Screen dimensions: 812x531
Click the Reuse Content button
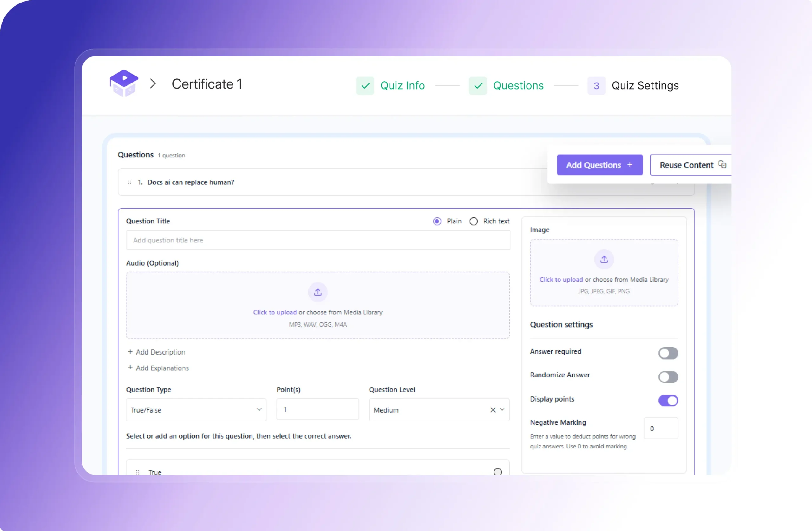pos(691,165)
